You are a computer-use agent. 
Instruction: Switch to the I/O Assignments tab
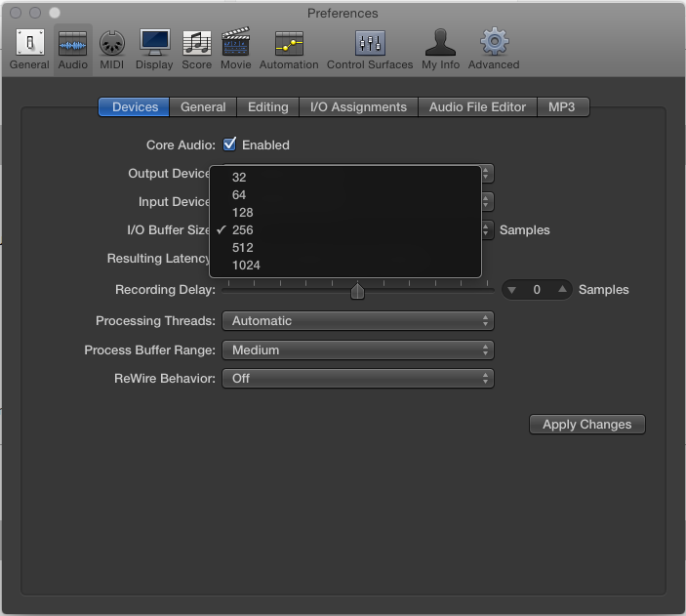pyautogui.click(x=358, y=107)
